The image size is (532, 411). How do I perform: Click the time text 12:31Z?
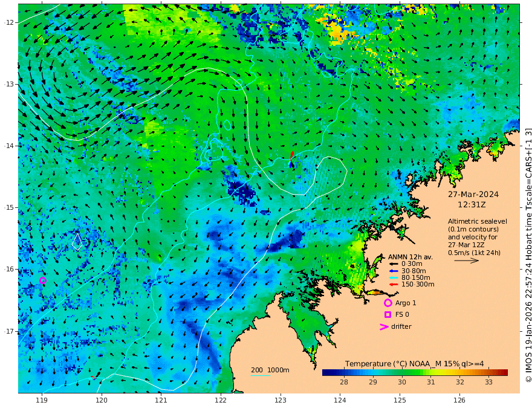coord(472,205)
